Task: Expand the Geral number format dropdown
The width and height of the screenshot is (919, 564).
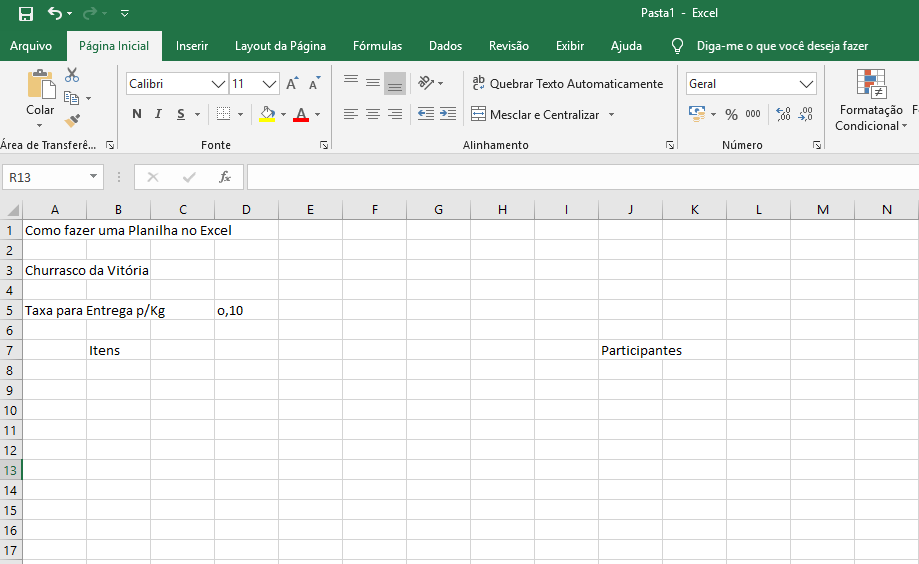Action: click(806, 84)
